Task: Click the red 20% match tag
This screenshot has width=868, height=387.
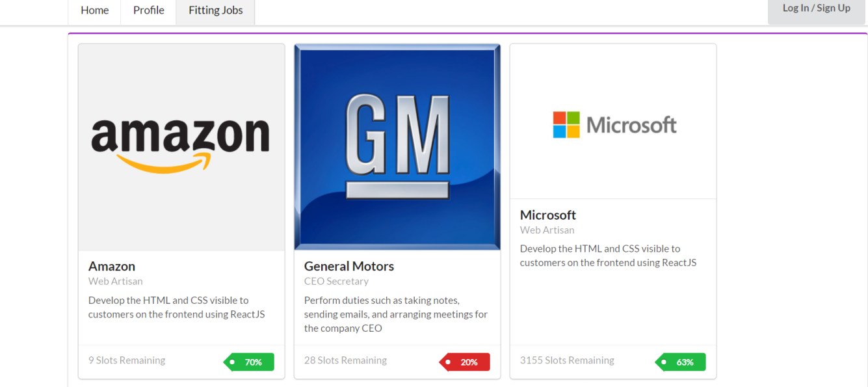Action: point(465,362)
